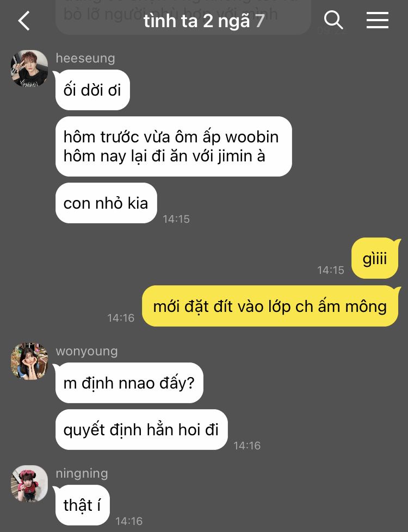Select wonyoung's username label
408x532 pixels.
coord(86,351)
